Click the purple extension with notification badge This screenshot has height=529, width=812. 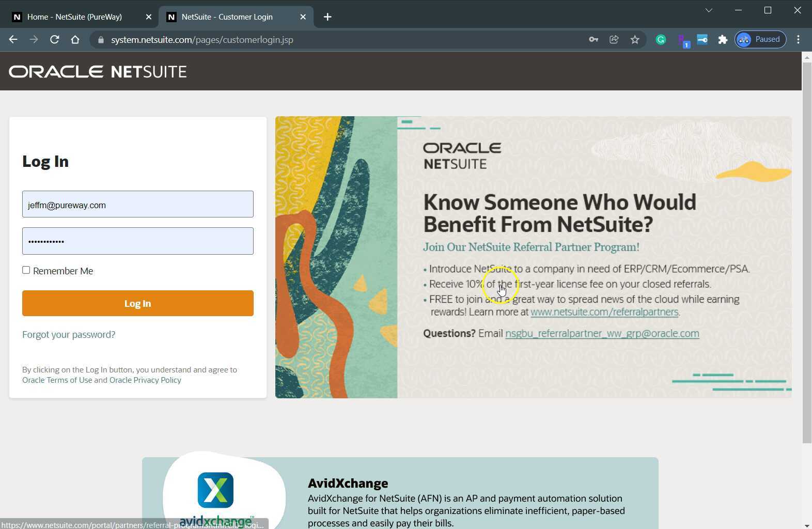pyautogui.click(x=684, y=39)
